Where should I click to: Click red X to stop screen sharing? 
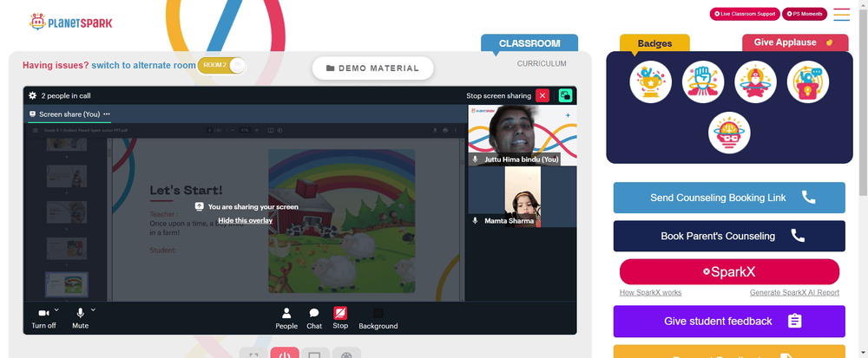pyautogui.click(x=542, y=95)
